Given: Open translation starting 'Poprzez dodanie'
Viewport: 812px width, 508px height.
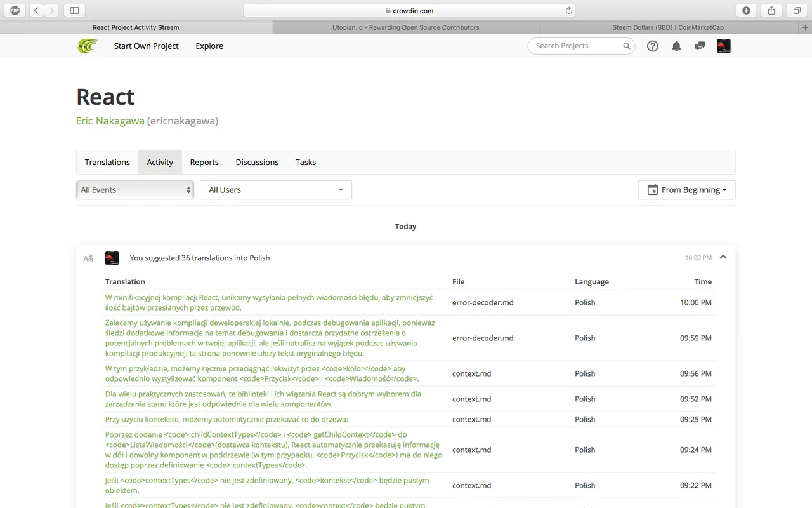Looking at the screenshot, I should pos(273,450).
